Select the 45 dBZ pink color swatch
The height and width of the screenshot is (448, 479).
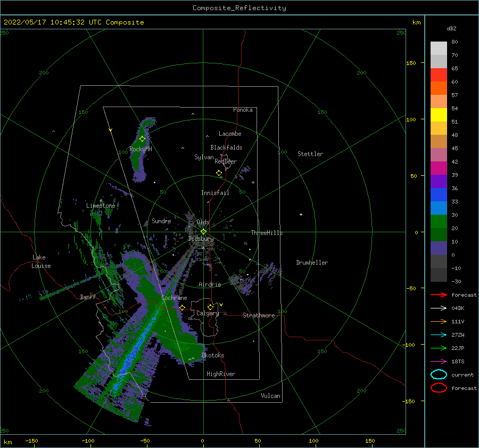(439, 154)
